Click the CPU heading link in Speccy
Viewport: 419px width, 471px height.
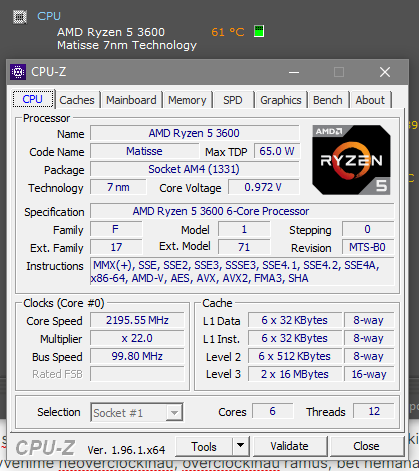tap(49, 16)
